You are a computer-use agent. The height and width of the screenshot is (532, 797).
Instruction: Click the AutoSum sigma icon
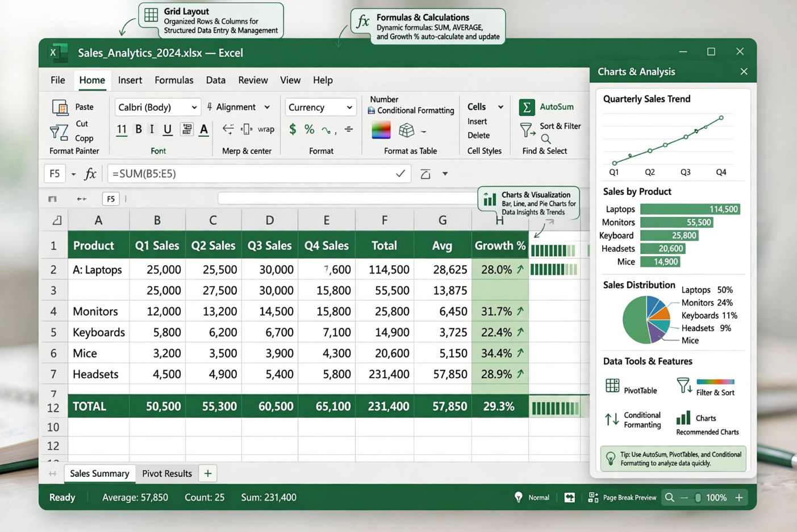pyautogui.click(x=527, y=107)
